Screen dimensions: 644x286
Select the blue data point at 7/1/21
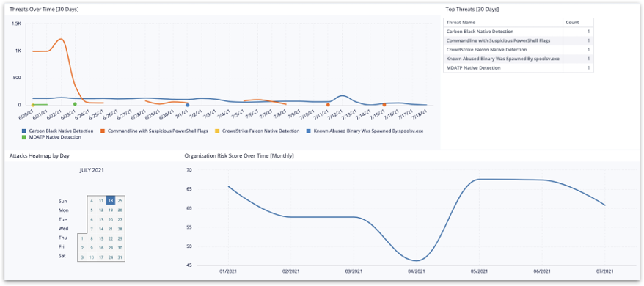[187, 105]
